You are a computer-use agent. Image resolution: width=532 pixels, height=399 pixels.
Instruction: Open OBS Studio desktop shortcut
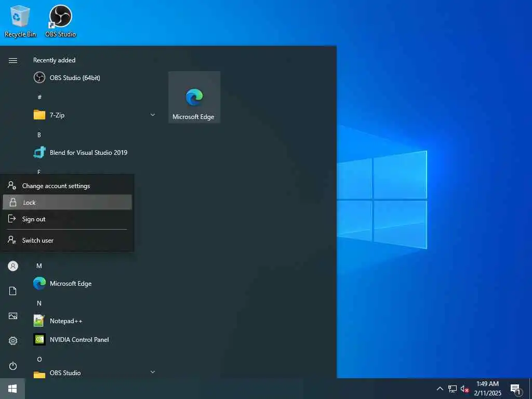60,21
